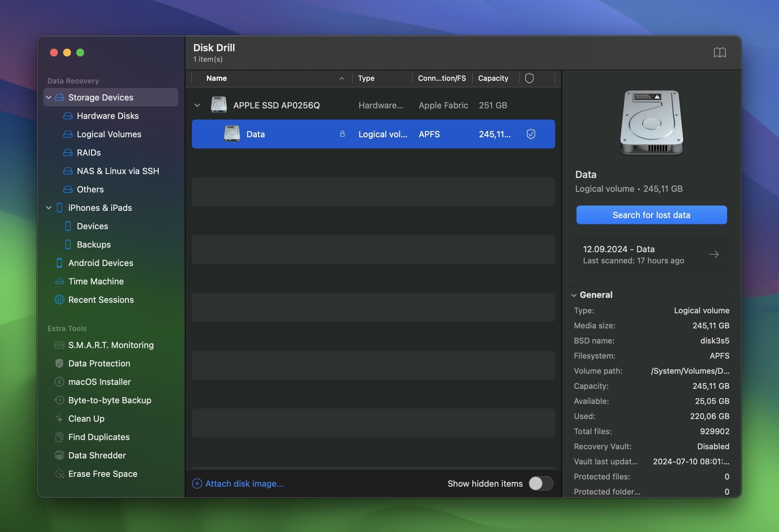Click the Clean Up sparkle icon
Viewport: 779px width, 532px height.
point(59,418)
